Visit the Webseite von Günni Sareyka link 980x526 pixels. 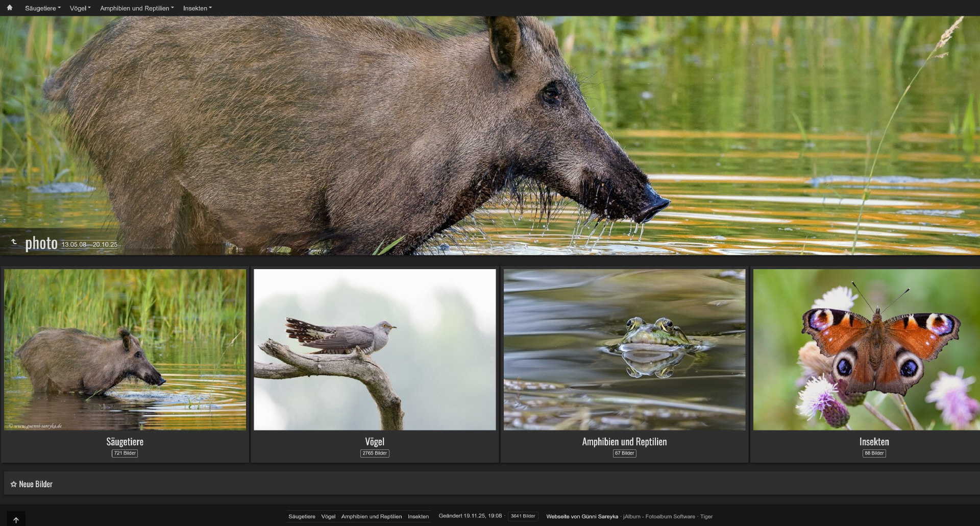pyautogui.click(x=582, y=516)
